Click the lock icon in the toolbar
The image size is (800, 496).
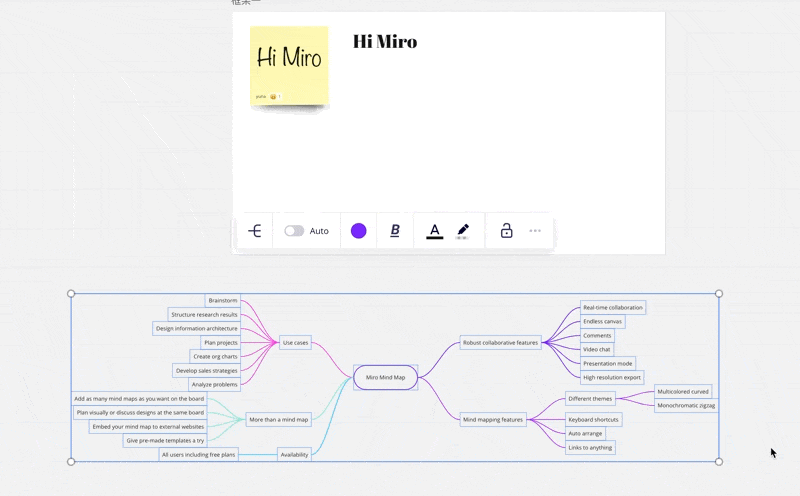tap(506, 231)
